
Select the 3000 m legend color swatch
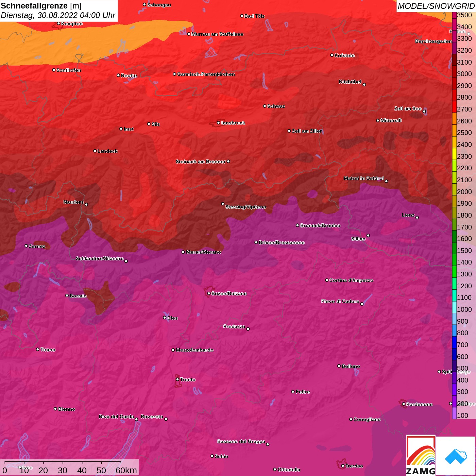point(454,72)
